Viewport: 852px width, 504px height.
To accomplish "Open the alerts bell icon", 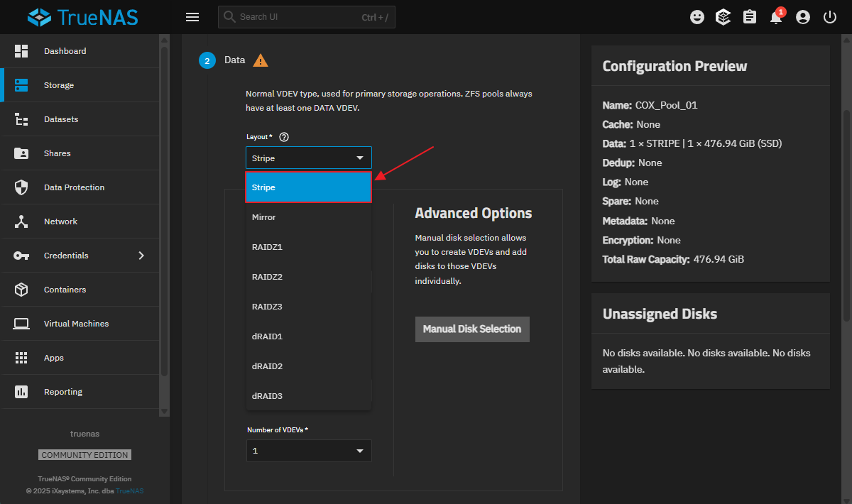I will coord(776,17).
